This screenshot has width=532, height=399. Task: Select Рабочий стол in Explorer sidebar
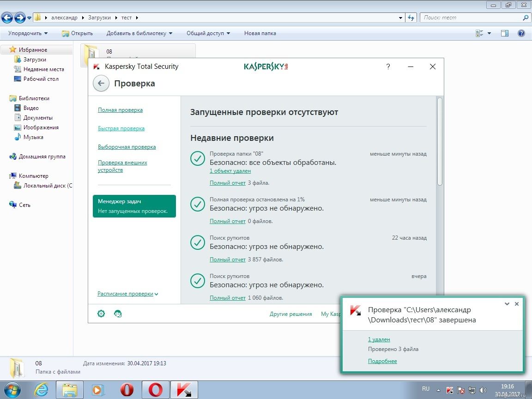(x=41, y=79)
